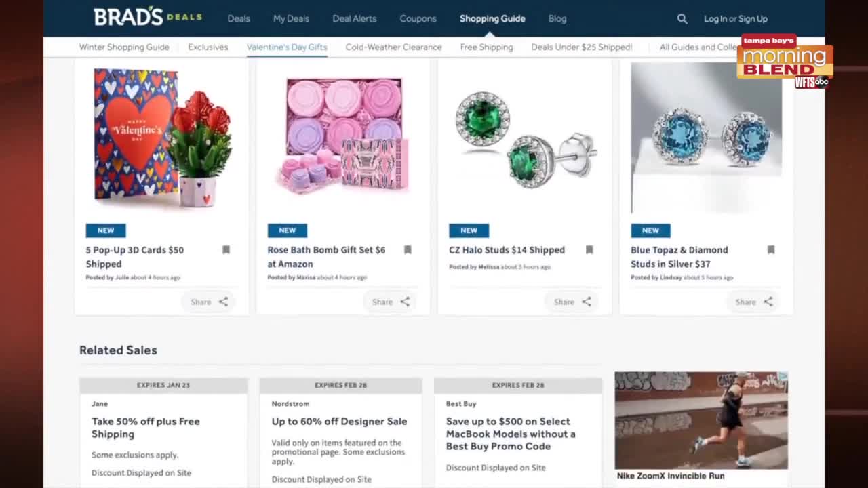Image resolution: width=868 pixels, height=488 pixels.
Task: Click the NEW badge on Blue Topaz Studs
Action: [650, 230]
